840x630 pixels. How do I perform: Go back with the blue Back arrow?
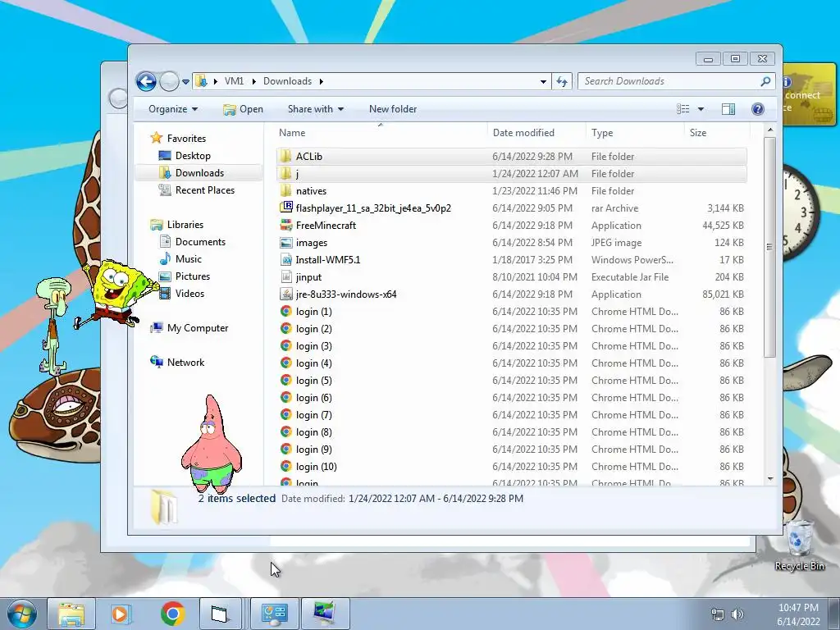146,81
